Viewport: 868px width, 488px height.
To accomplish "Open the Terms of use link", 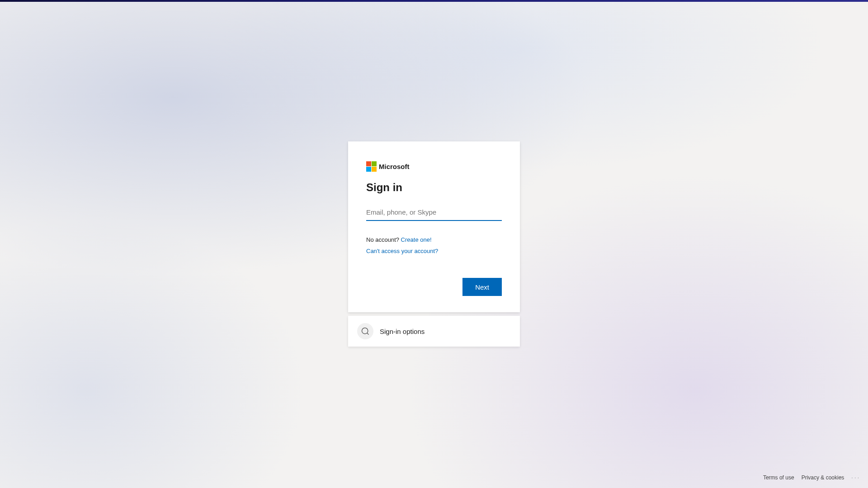I will 778,478.
